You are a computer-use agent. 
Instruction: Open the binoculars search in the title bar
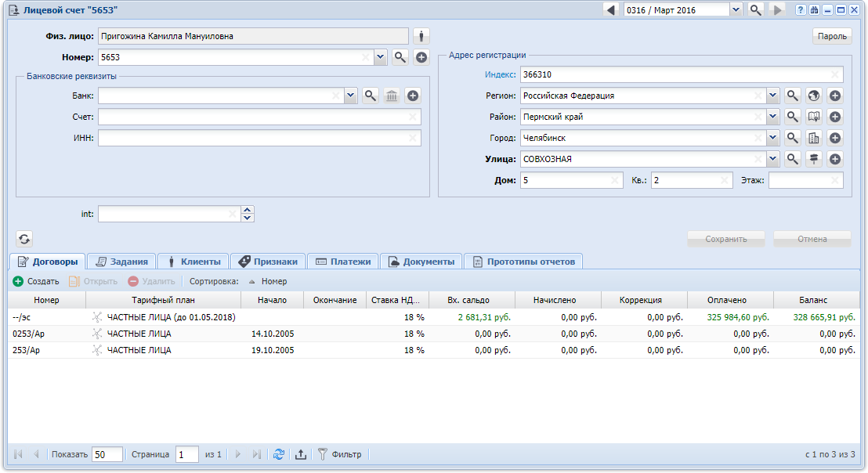coord(815,10)
